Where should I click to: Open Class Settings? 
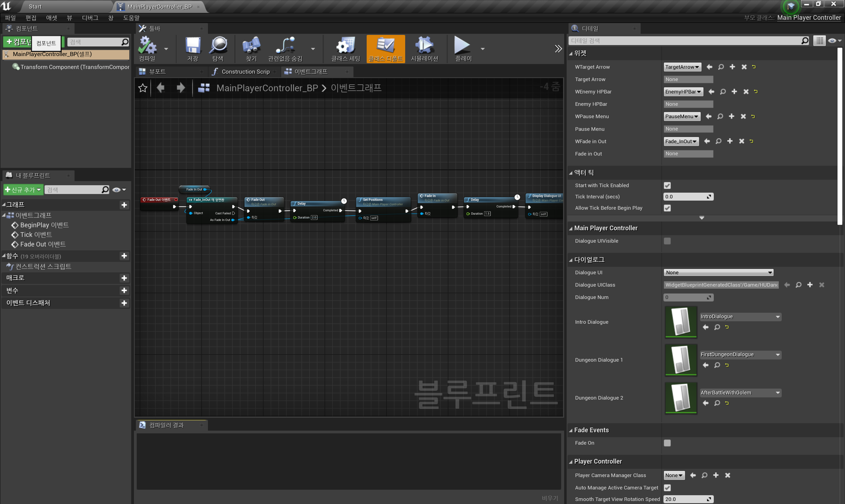(x=345, y=49)
